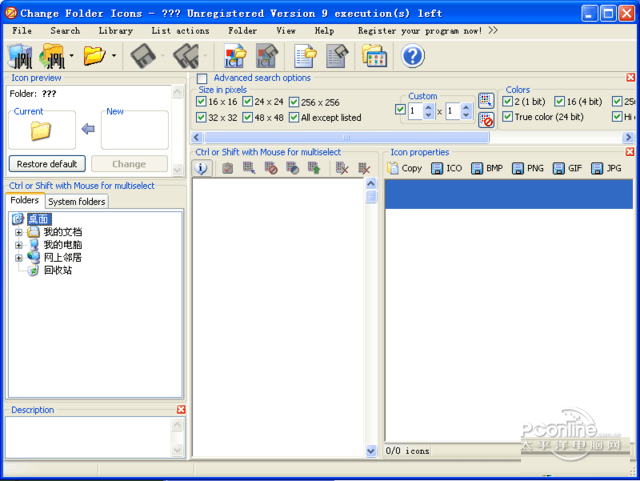Click the open folder toolbar icon
The height and width of the screenshot is (481, 640).
tap(94, 57)
